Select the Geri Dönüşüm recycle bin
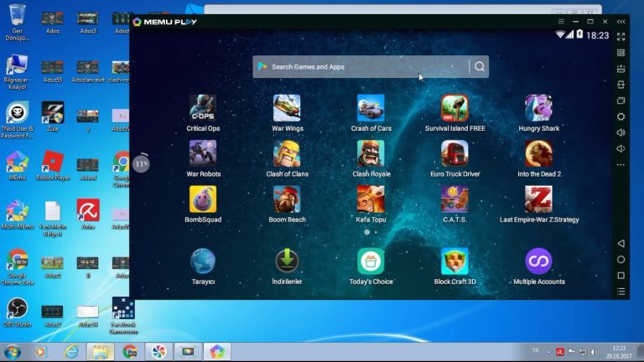 tap(18, 23)
